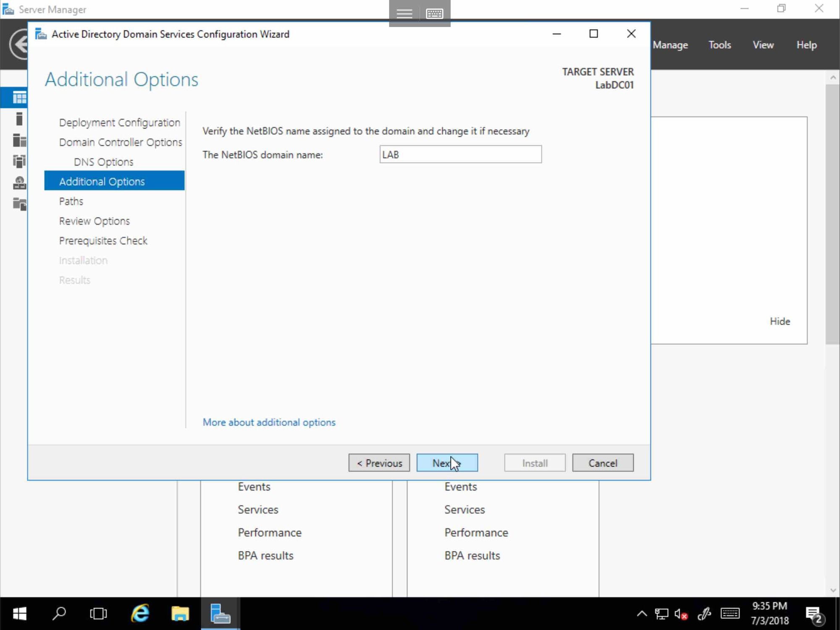Image resolution: width=840 pixels, height=630 pixels.
Task: Click scrollbar down arrow in Server Manager
Action: coord(833,590)
